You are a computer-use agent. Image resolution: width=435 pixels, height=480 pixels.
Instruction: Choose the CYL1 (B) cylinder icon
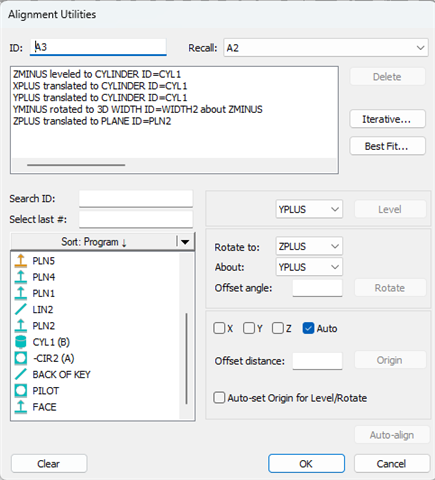click(21, 342)
